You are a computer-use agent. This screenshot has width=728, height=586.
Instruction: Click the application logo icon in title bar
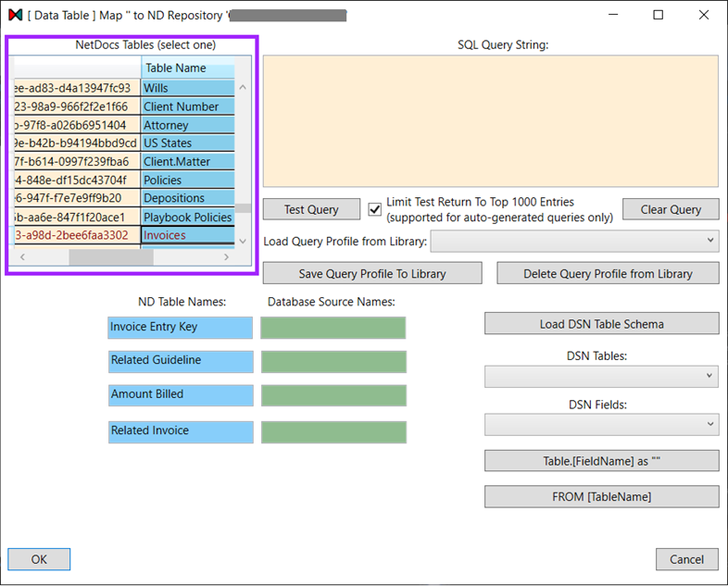pos(16,15)
